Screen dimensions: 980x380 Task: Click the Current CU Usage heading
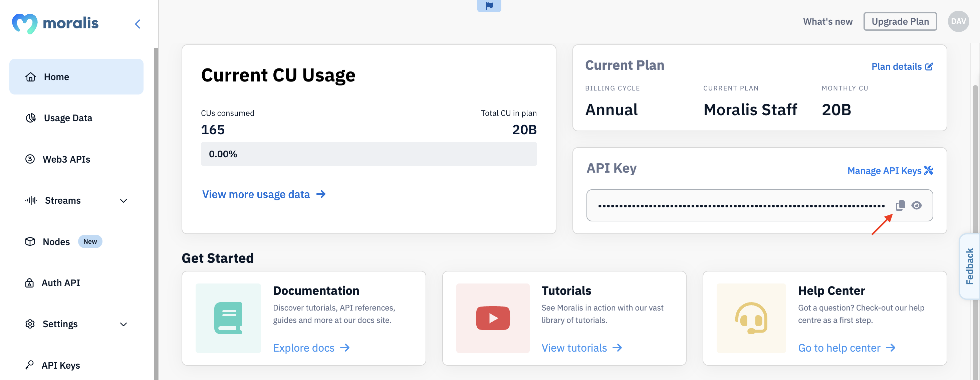(x=278, y=75)
